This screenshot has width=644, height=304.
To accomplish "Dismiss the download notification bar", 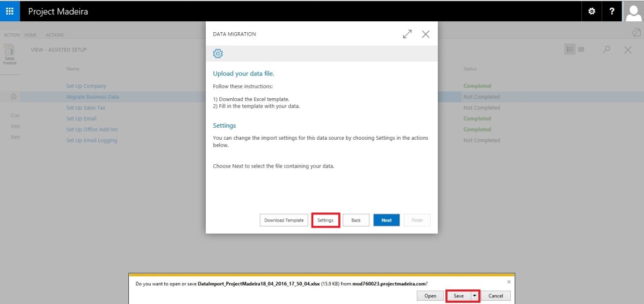I will (x=509, y=282).
